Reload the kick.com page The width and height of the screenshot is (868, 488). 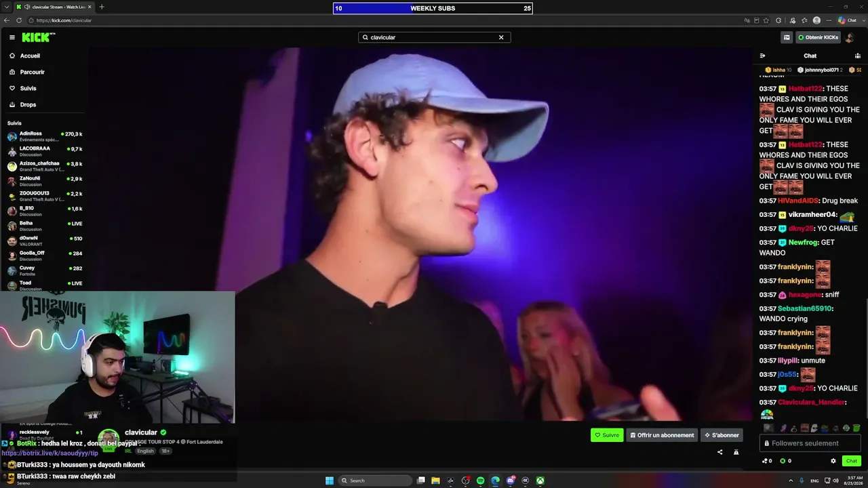point(19,20)
